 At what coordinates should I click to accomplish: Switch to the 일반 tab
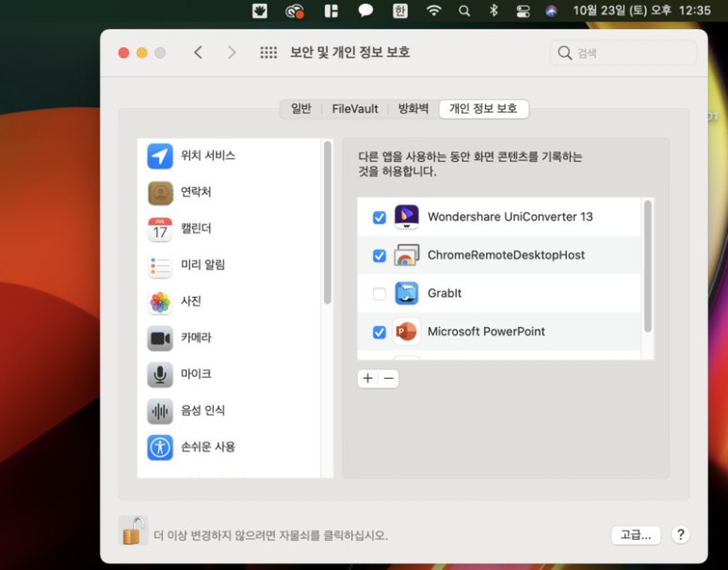coord(300,109)
